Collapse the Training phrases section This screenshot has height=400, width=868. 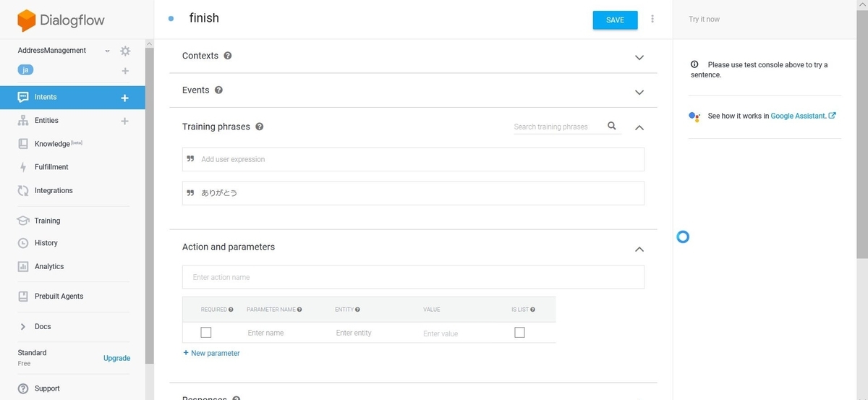pyautogui.click(x=639, y=127)
